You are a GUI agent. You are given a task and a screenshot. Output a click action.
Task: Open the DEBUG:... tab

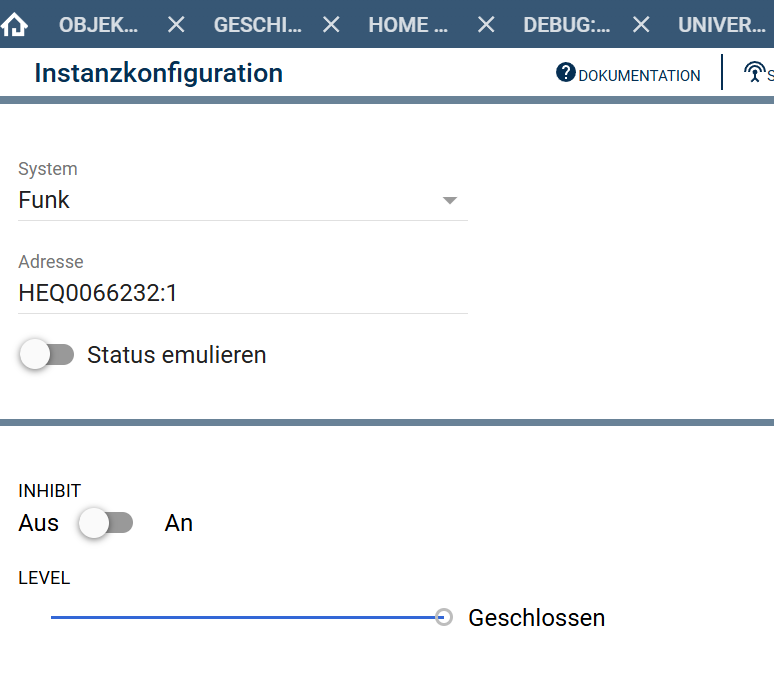click(566, 25)
